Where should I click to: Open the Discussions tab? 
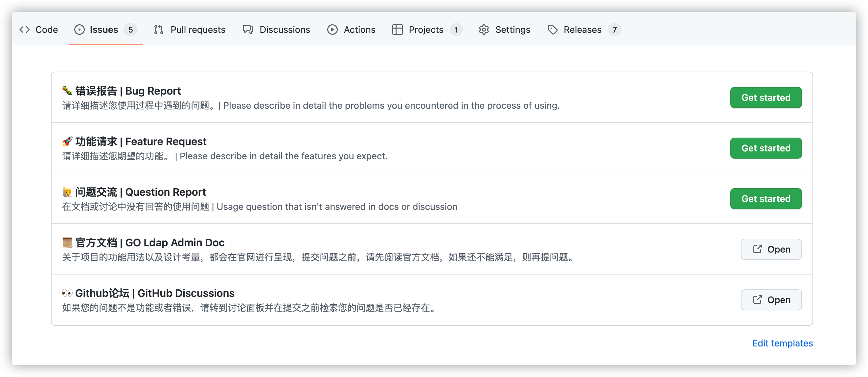point(276,30)
